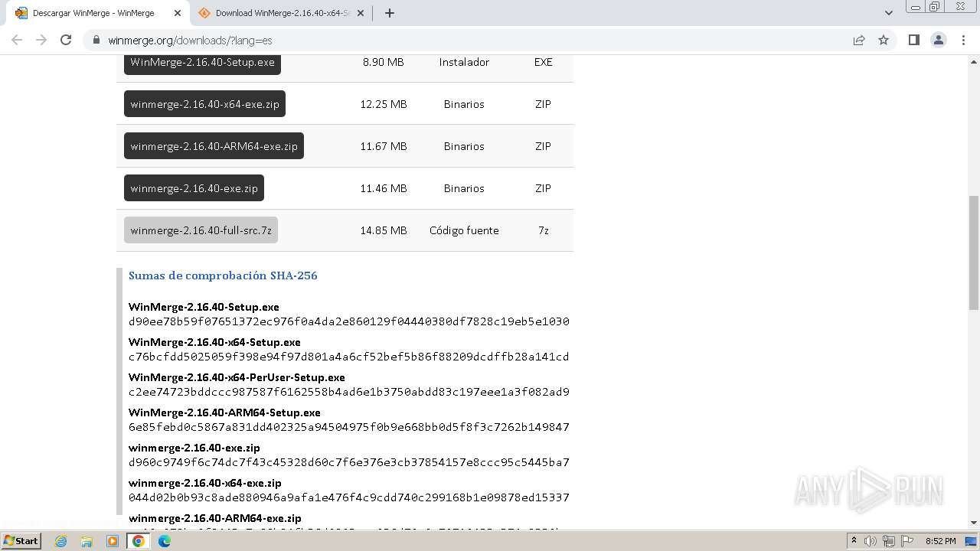This screenshot has height=551, width=980.
Task: Select the ARM64-Setup.exe checksum hash
Action: coord(349,427)
